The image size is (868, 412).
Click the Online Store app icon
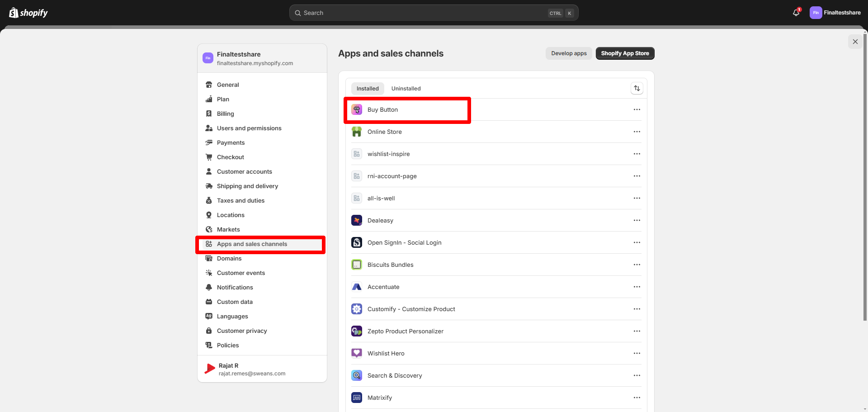pos(357,132)
